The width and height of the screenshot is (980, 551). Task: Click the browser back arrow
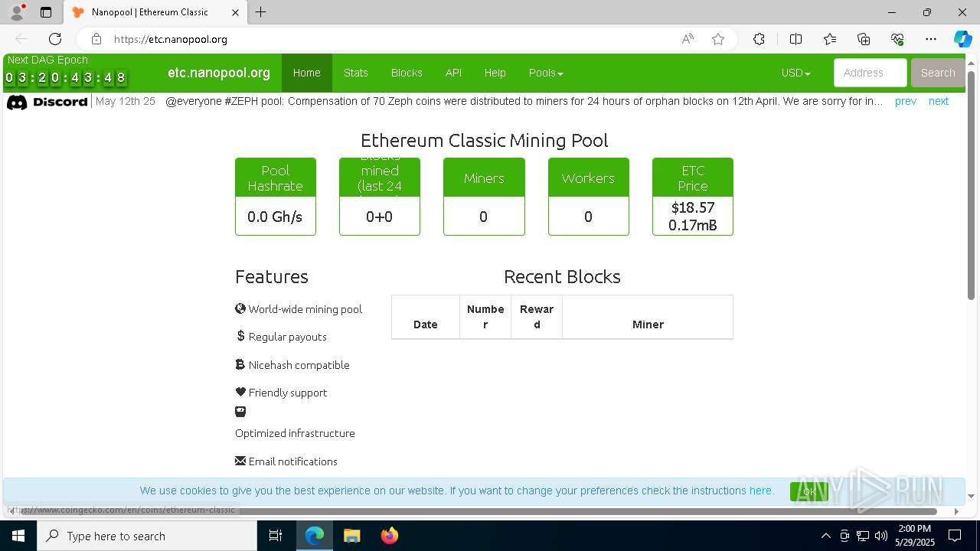pos(21,39)
